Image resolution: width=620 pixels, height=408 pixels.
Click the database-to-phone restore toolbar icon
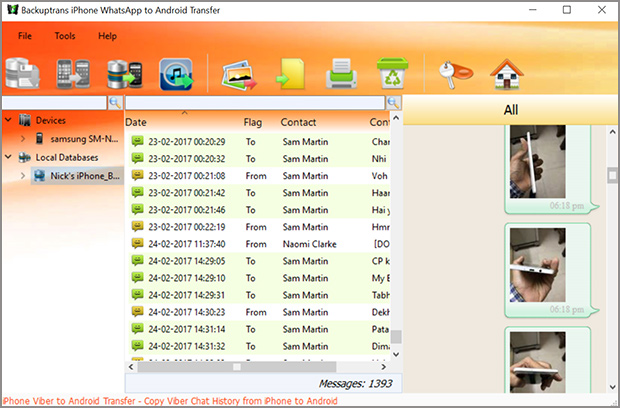125,74
